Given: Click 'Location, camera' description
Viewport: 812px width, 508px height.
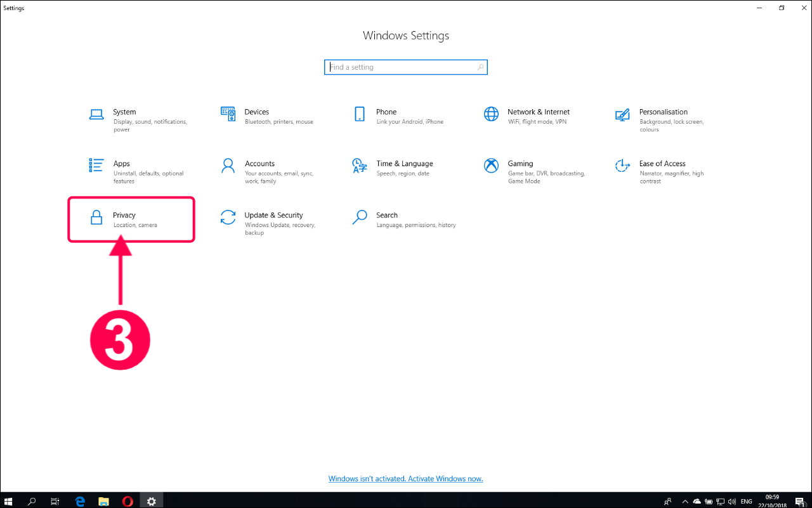Looking at the screenshot, I should point(135,225).
